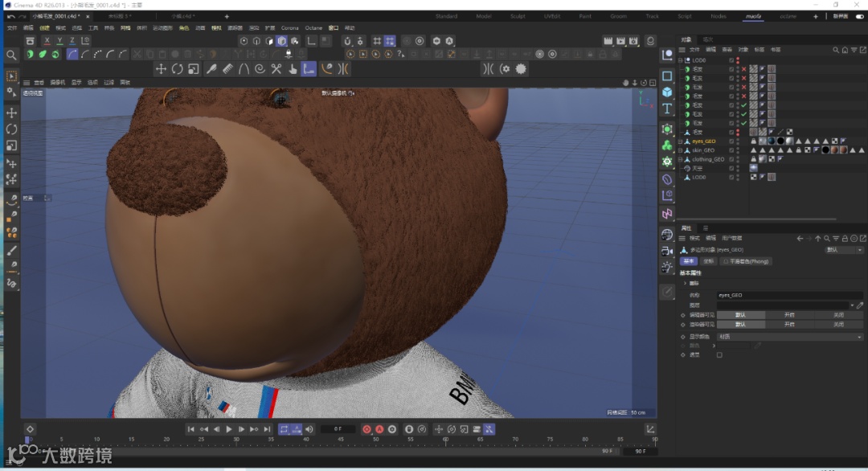
Task: Switch to the UVEdit layout tab
Action: pyautogui.click(x=552, y=17)
